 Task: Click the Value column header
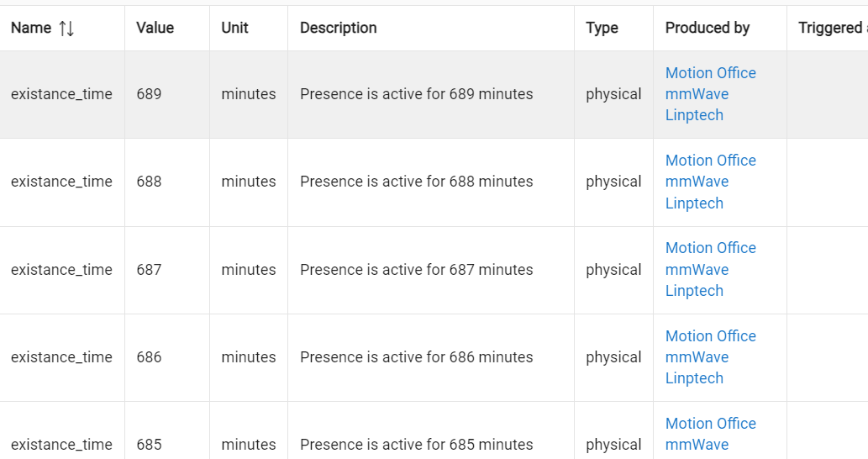tap(155, 28)
